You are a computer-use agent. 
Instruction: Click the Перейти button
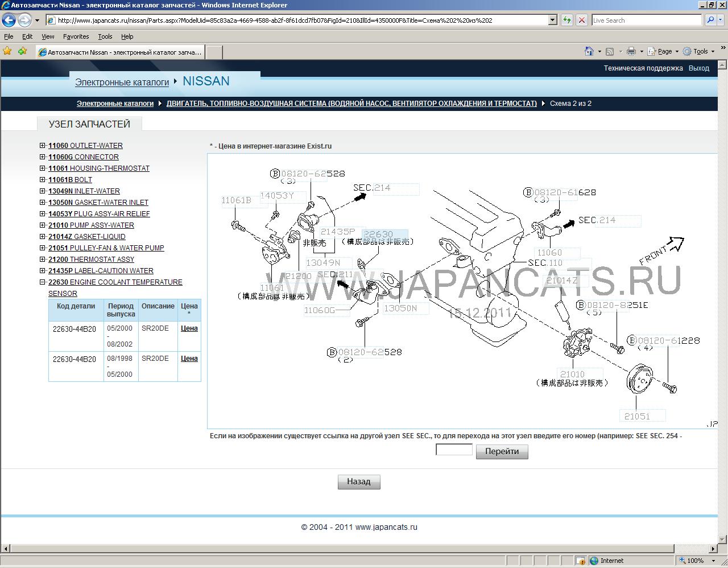[502, 451]
